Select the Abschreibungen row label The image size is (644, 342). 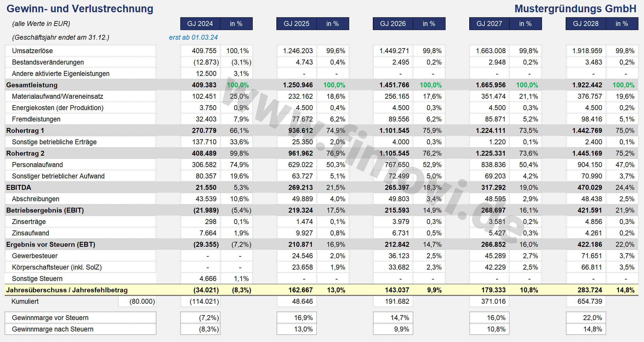coord(36,199)
